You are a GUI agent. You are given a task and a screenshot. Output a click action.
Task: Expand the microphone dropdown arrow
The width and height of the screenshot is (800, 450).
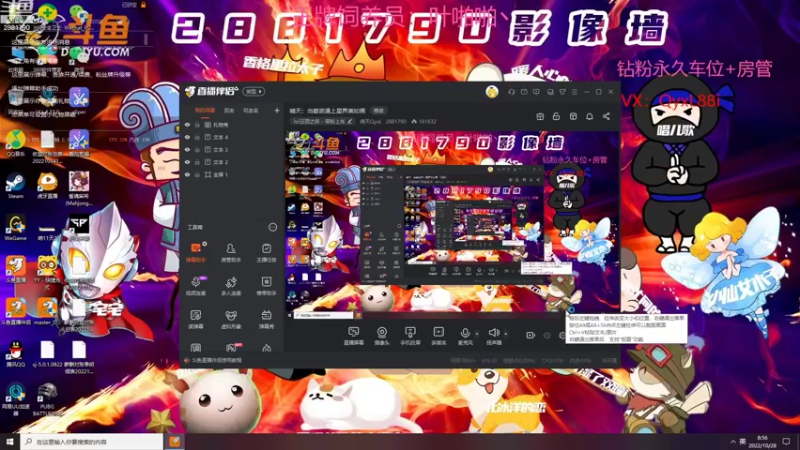pyautogui.click(x=477, y=334)
